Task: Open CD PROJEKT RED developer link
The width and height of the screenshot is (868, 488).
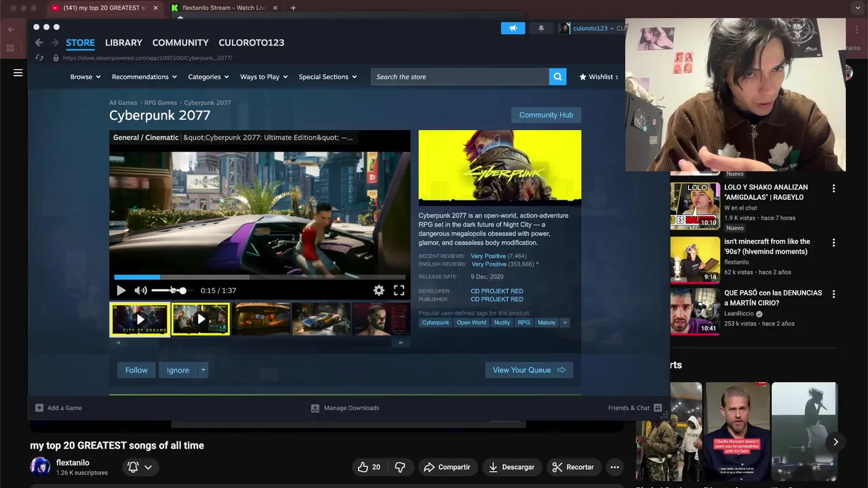Action: (497, 291)
